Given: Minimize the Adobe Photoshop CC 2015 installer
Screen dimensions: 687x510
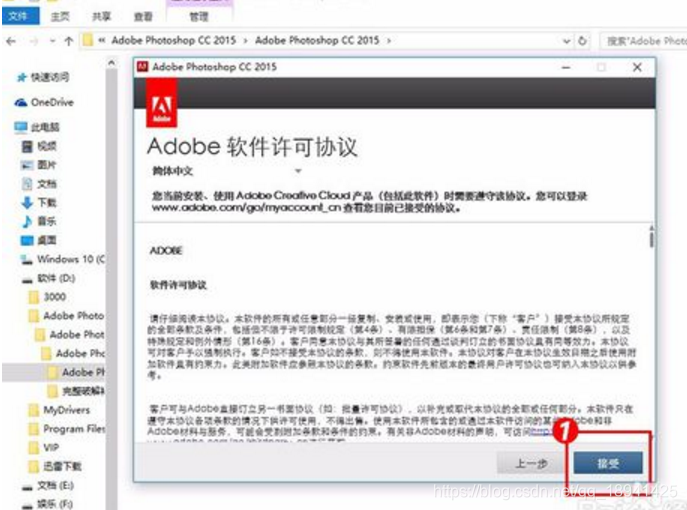Looking at the screenshot, I should [x=566, y=67].
